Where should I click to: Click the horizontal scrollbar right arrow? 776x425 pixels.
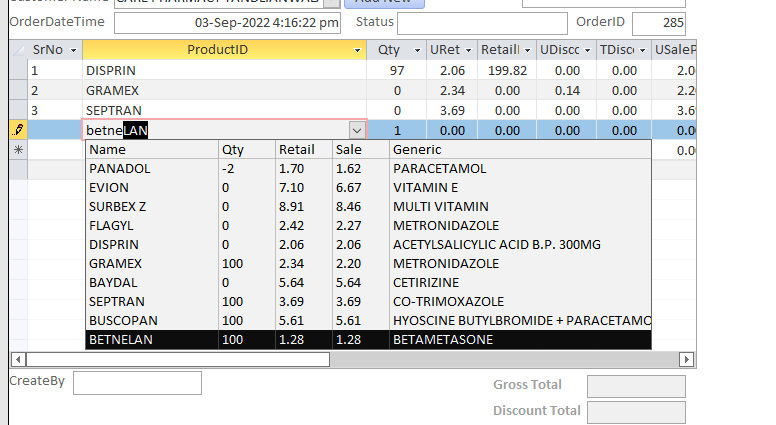686,360
